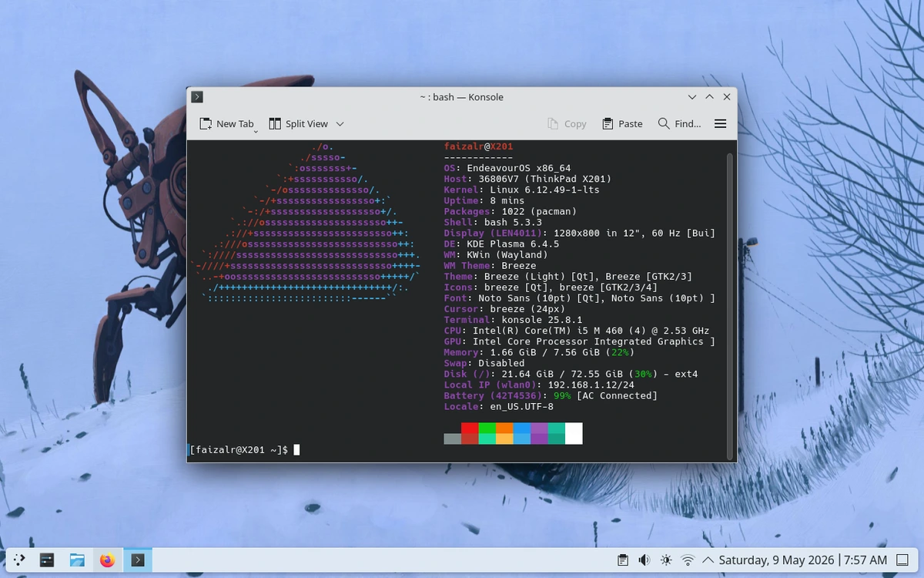Screen dimensions: 924x578
Task: Click the Find magnifier toolbar item
Action: pyautogui.click(x=679, y=123)
